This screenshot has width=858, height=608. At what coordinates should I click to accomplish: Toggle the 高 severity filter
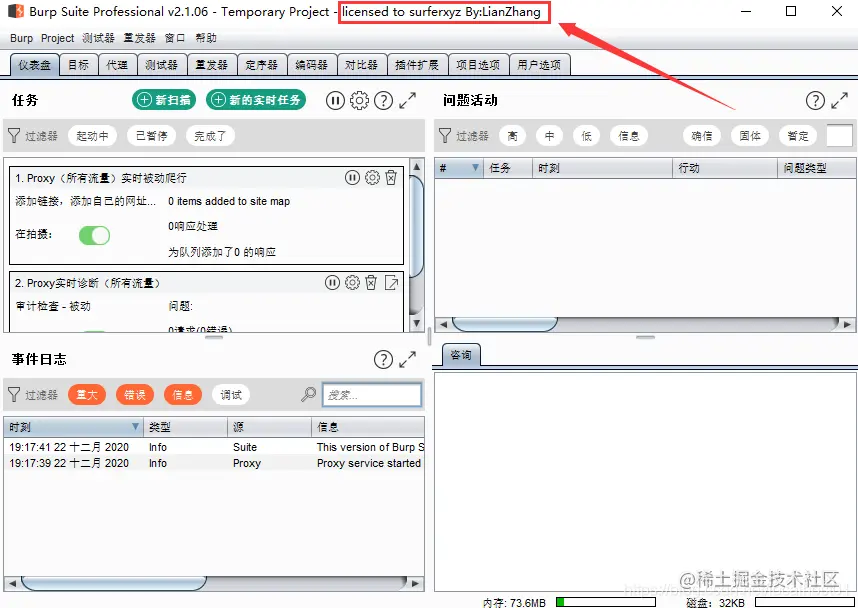pos(512,136)
